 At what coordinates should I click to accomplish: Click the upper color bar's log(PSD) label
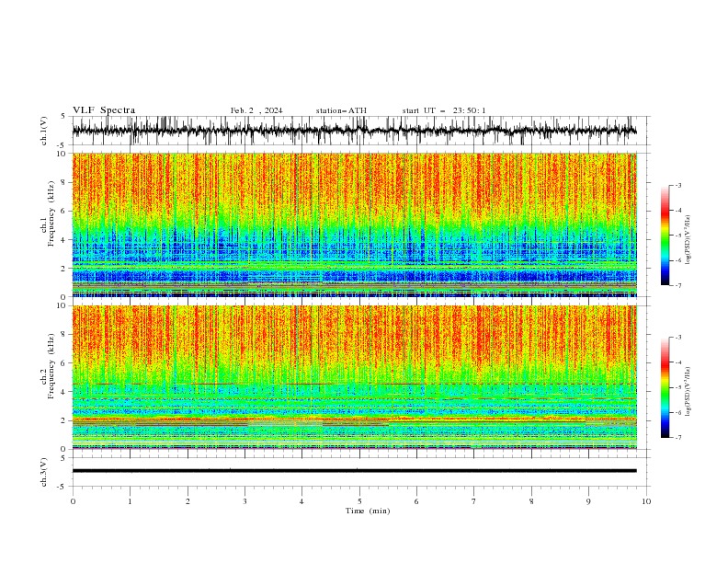(688, 240)
